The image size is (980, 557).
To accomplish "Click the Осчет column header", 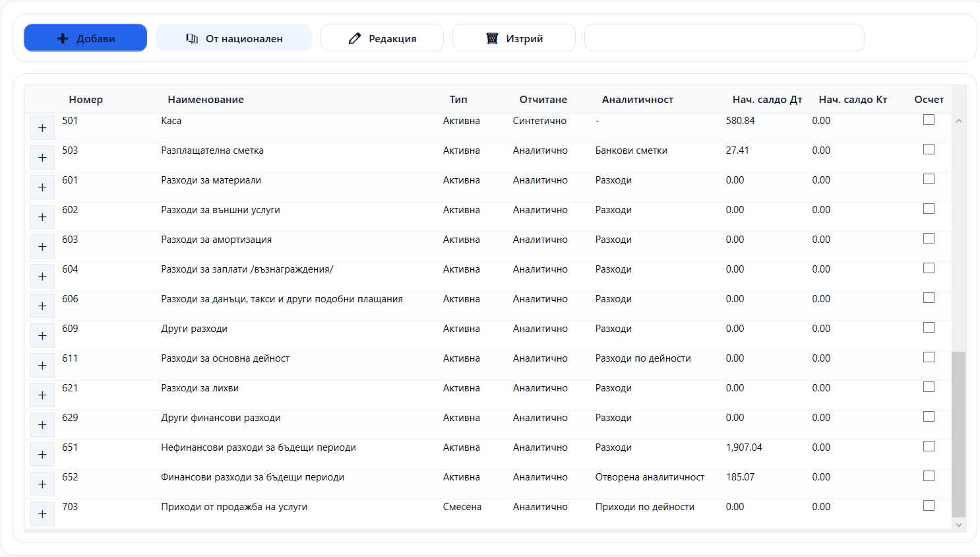I will tap(929, 100).
